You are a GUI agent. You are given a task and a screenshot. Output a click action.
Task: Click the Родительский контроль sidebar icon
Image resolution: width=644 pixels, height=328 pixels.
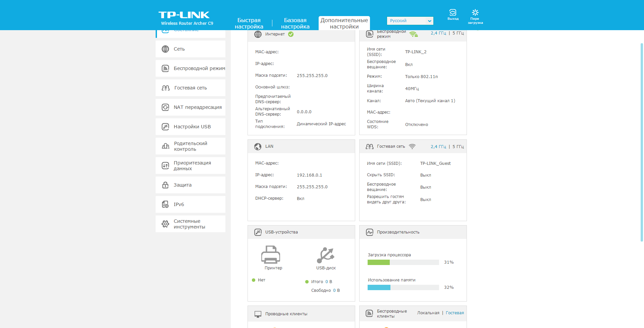166,146
